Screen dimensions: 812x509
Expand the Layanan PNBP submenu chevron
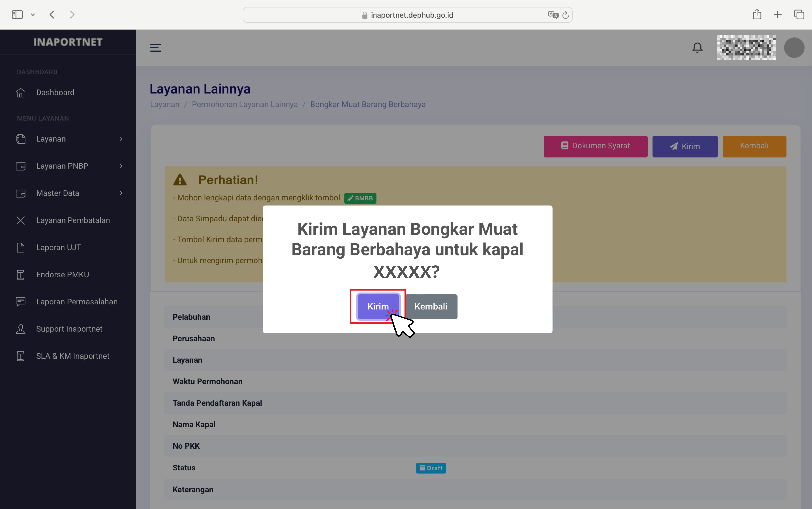(x=121, y=166)
